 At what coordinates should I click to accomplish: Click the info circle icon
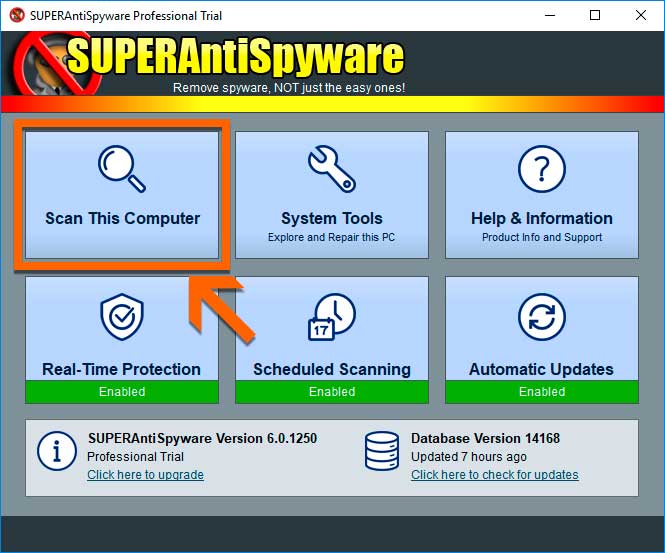click(57, 451)
